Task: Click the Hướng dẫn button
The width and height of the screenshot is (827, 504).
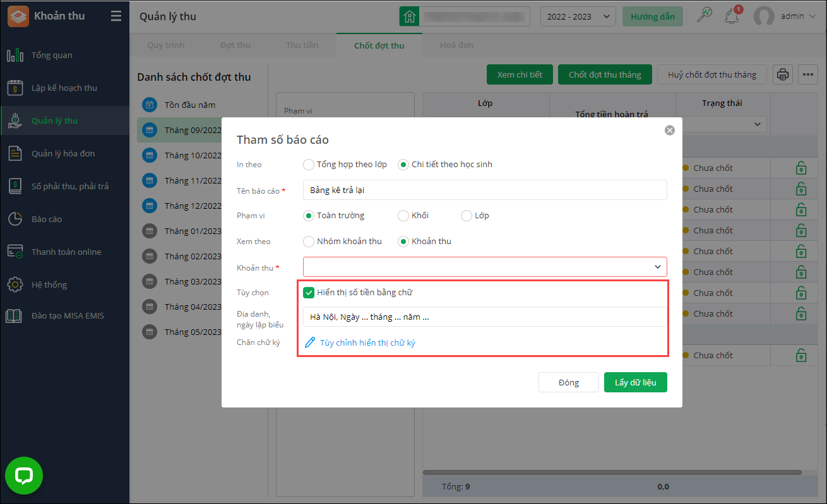Action: pos(653,16)
